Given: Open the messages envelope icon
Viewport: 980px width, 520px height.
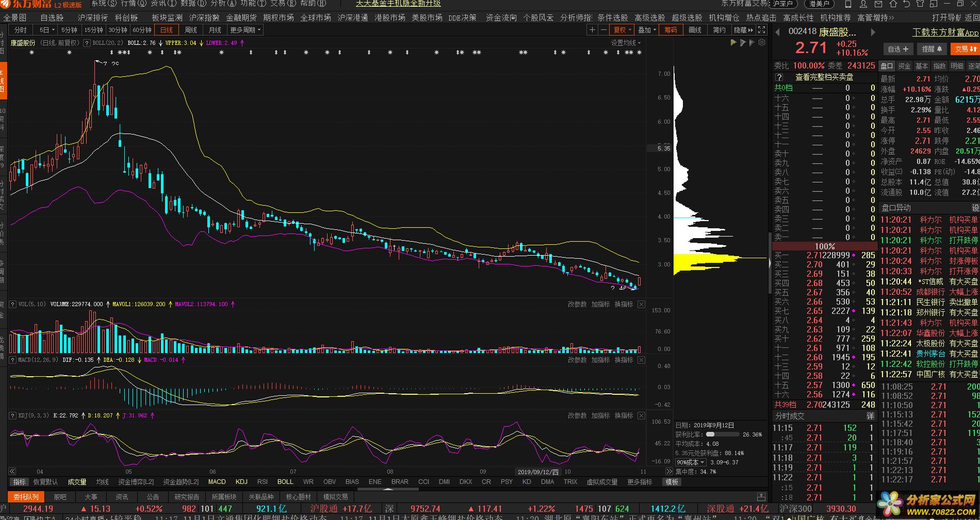Looking at the screenshot, I should 878,4.
